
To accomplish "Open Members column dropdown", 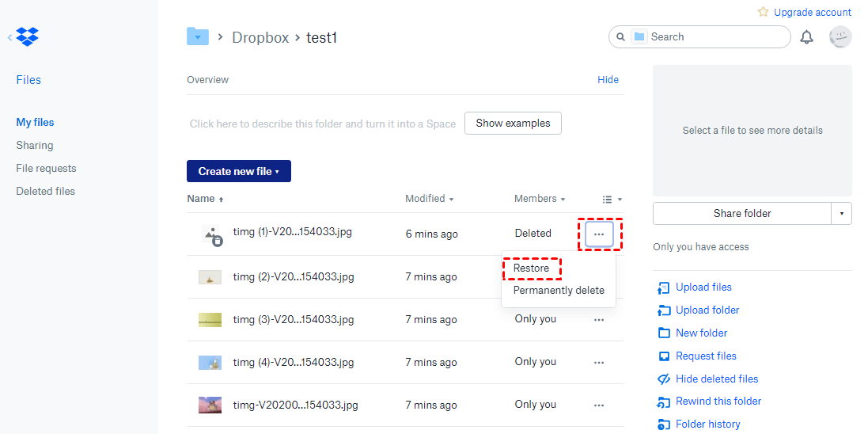I will pos(540,199).
